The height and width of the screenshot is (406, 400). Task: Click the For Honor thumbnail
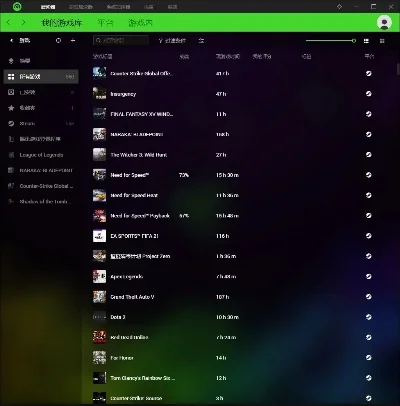(x=99, y=358)
